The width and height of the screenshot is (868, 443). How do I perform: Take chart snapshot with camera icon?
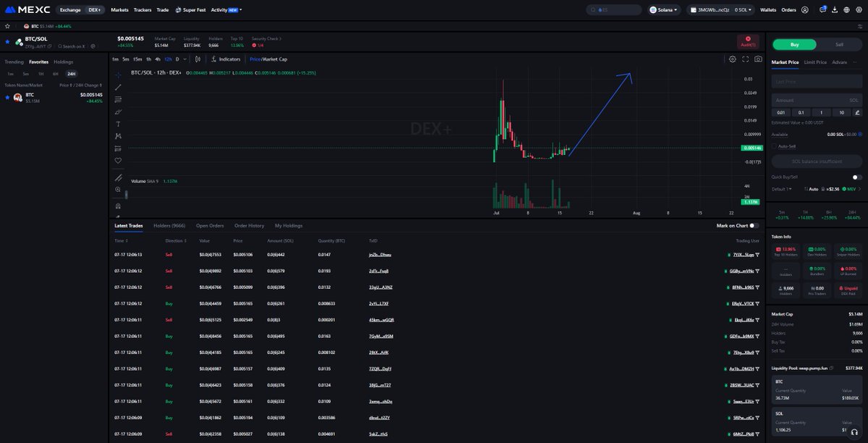coord(758,59)
